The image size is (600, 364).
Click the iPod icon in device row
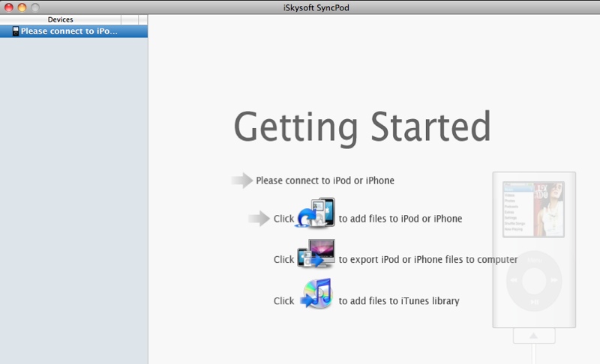pyautogui.click(x=16, y=31)
